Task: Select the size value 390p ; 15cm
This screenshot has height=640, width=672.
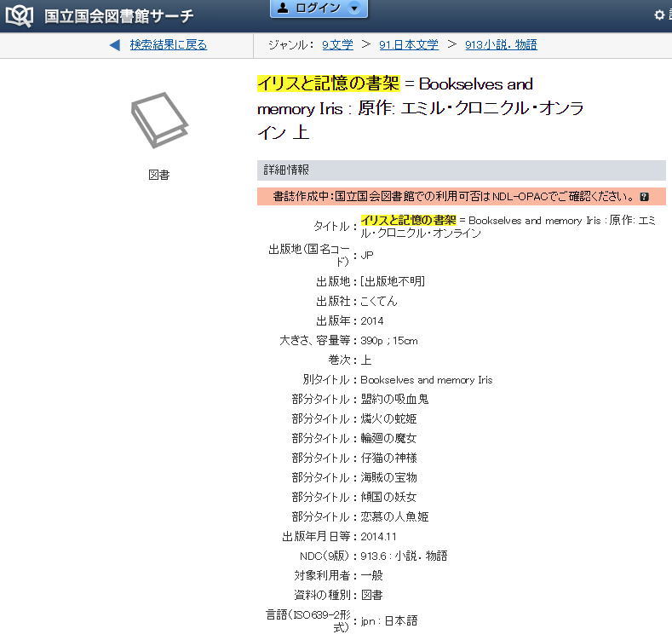Action: (x=389, y=341)
